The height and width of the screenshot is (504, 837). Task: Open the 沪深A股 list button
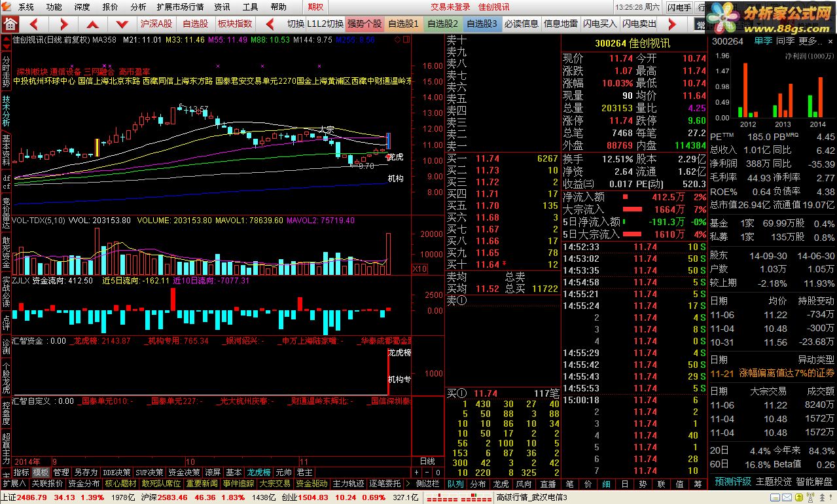click(x=156, y=24)
